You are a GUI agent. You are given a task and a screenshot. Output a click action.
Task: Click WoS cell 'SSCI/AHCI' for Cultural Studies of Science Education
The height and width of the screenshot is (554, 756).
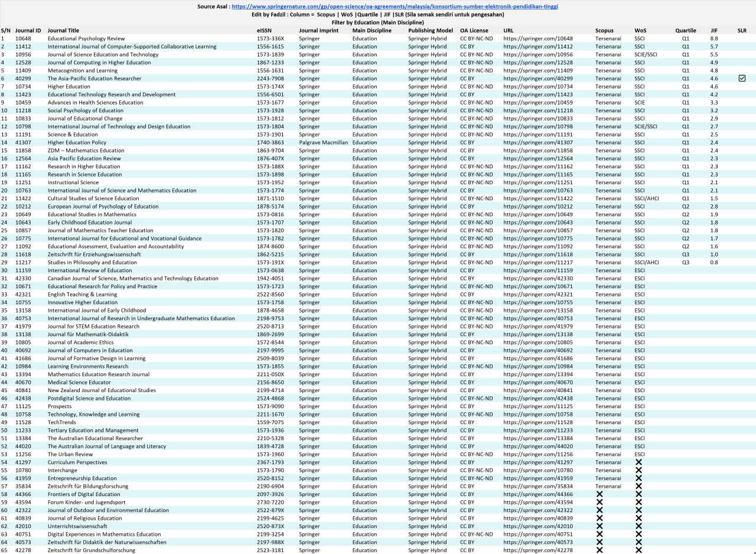point(646,198)
